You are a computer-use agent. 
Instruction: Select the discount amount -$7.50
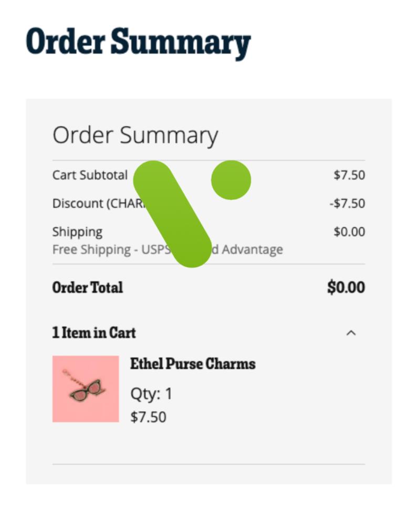coord(348,204)
